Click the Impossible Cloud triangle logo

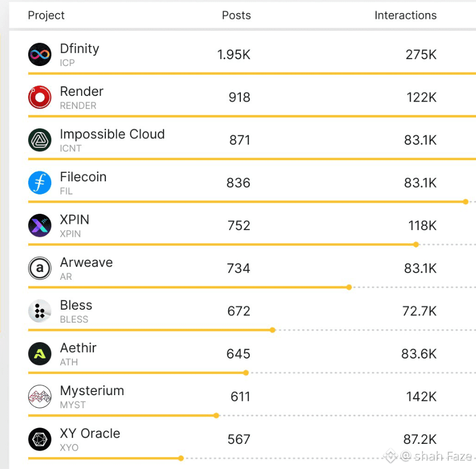[39, 140]
